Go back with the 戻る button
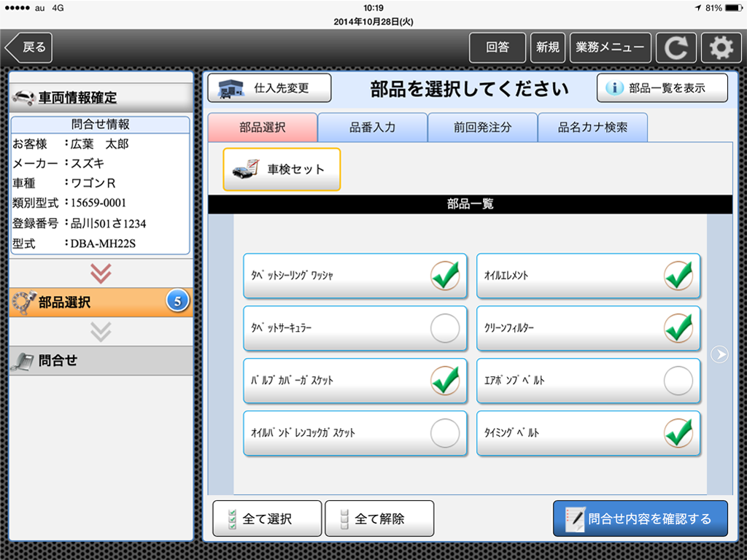747x560 pixels. coord(29,48)
